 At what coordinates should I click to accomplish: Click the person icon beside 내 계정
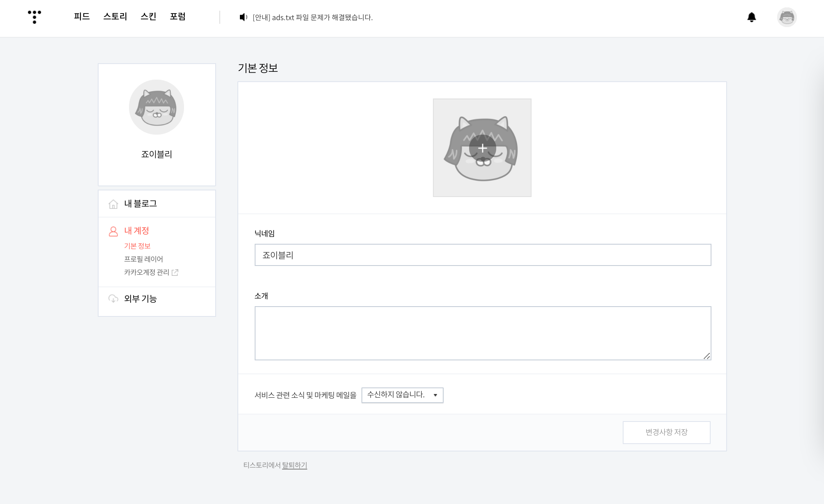(x=113, y=231)
